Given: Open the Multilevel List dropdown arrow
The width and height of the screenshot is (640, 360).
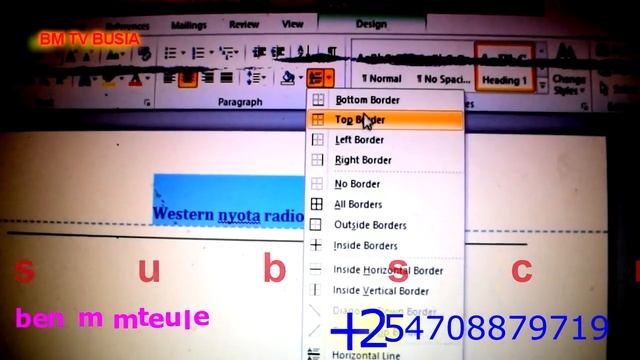Looking at the screenshot, I should [237, 53].
